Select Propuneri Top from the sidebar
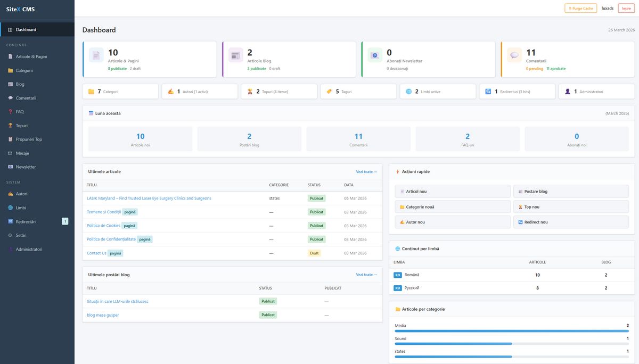The height and width of the screenshot is (364, 639). coord(28,139)
